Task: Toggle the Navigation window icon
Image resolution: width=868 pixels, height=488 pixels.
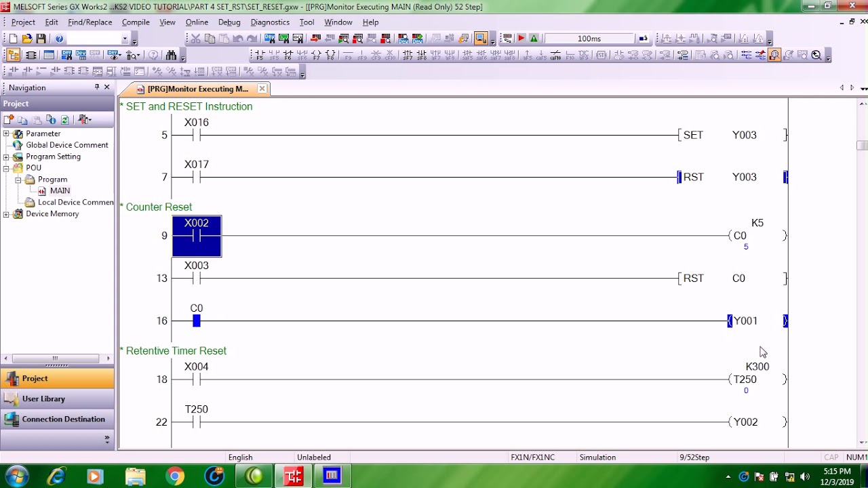Action: pyautogui.click(x=13, y=55)
